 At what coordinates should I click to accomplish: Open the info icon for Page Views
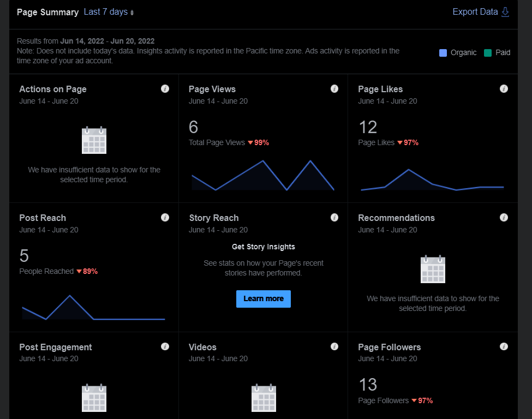(x=334, y=88)
